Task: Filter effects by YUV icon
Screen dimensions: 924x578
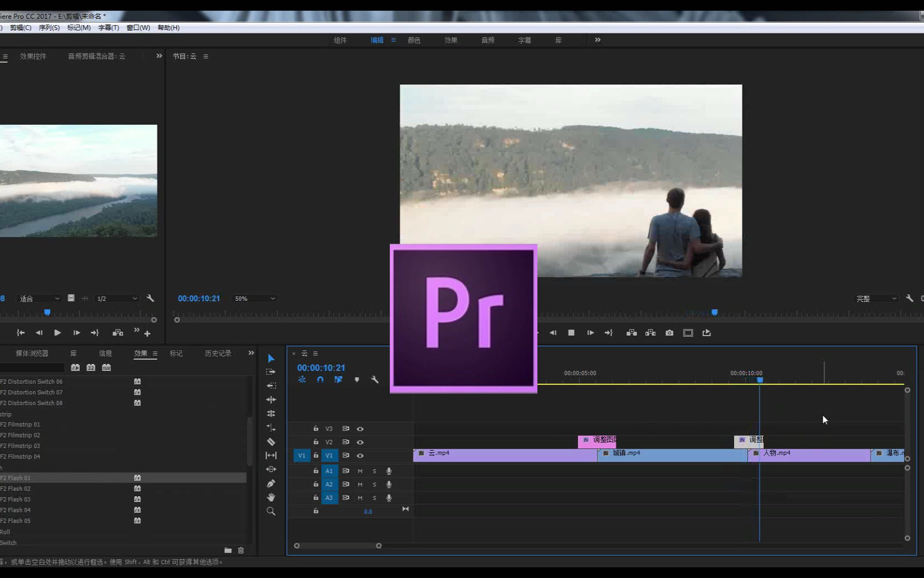Action: pos(106,368)
